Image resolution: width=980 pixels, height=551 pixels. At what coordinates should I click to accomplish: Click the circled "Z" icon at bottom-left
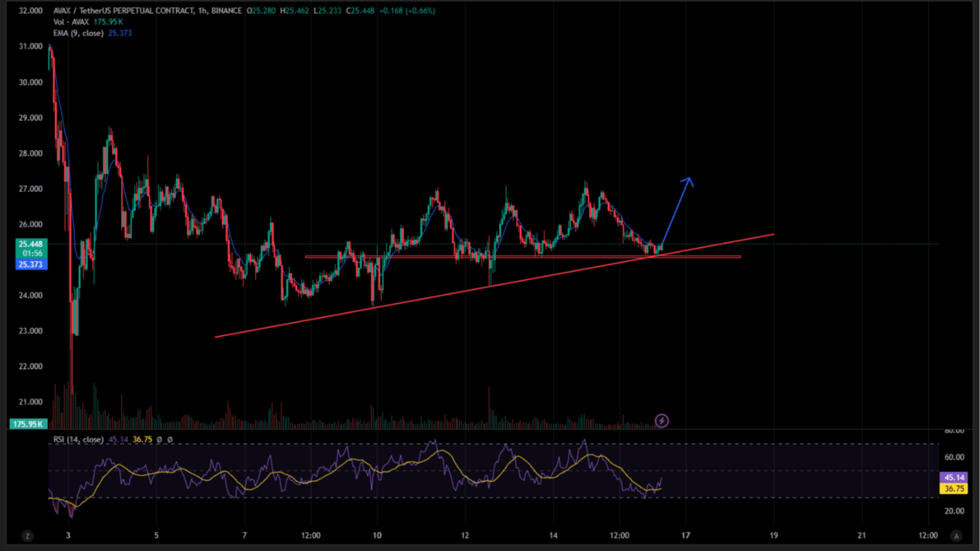tap(28, 536)
